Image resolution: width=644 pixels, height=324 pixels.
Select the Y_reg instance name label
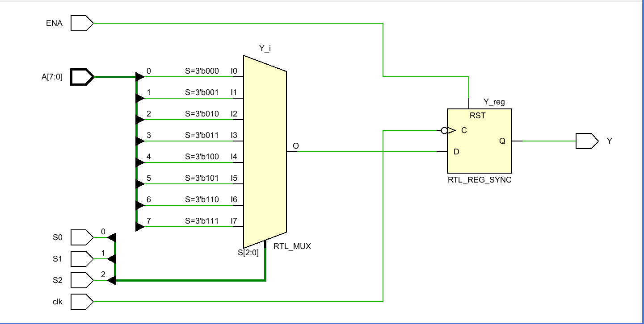(494, 102)
